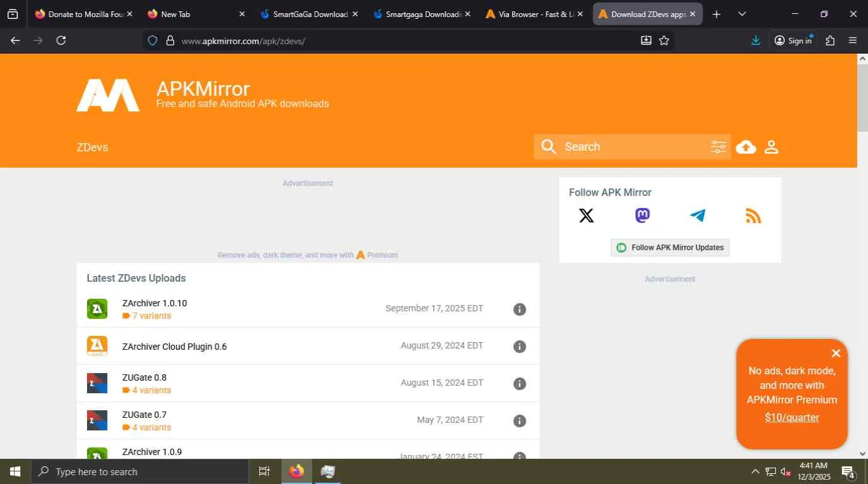Open Firefox application menu
Image resolution: width=868 pixels, height=484 pixels.
(853, 40)
